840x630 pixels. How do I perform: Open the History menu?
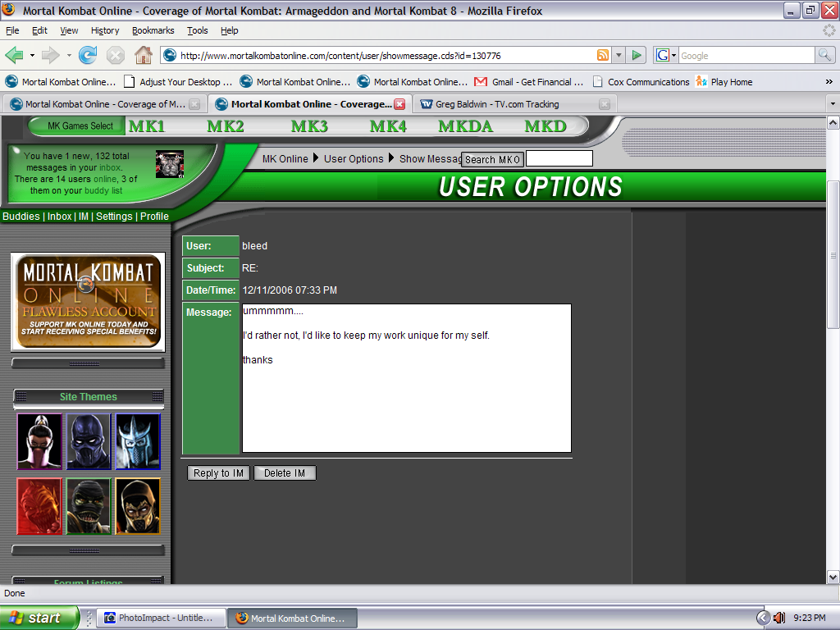105,30
